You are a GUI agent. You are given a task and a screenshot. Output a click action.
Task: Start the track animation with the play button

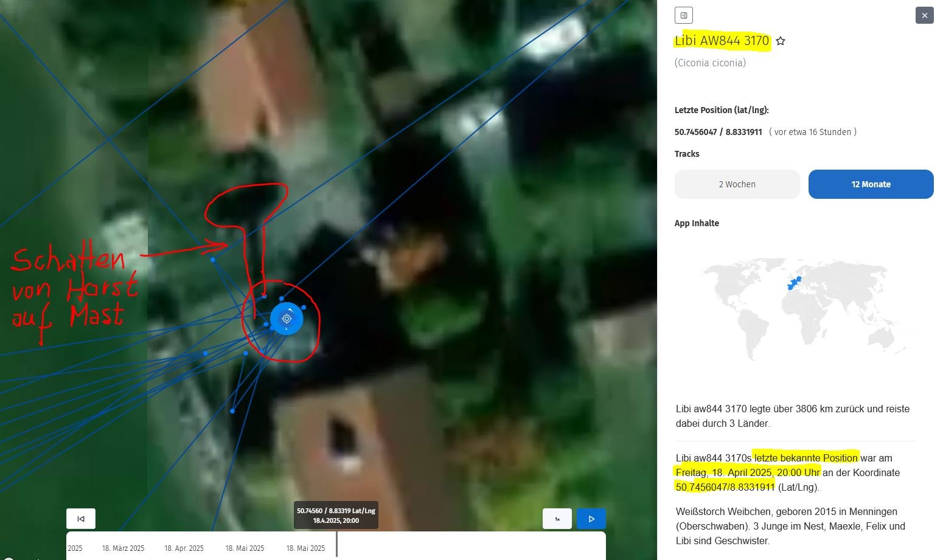pyautogui.click(x=591, y=519)
